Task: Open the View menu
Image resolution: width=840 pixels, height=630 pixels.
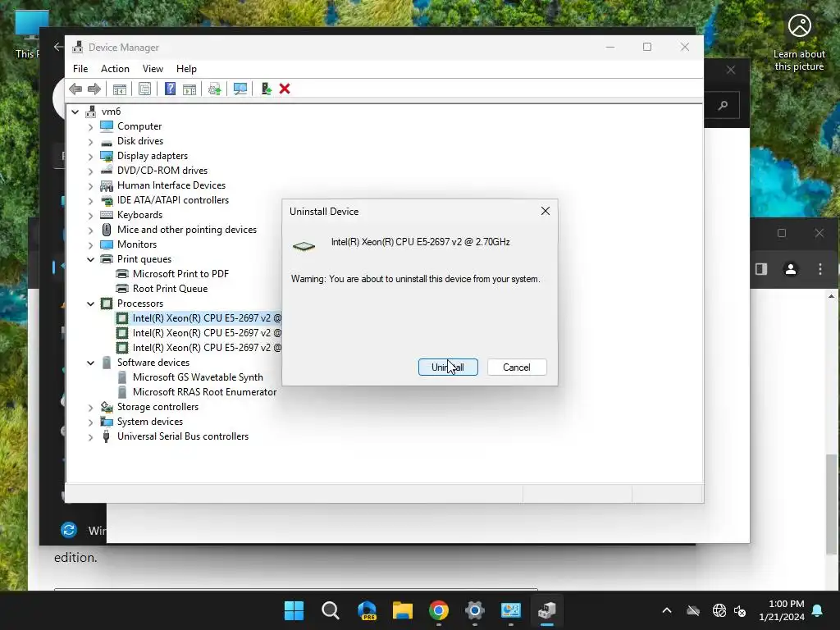Action: (153, 69)
